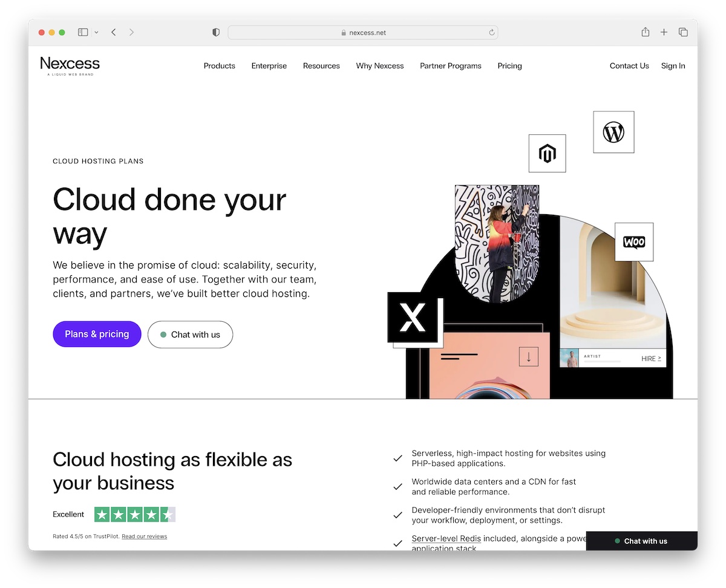Click the Magento logo icon
Viewport: 726px width, 588px height.
[547, 154]
